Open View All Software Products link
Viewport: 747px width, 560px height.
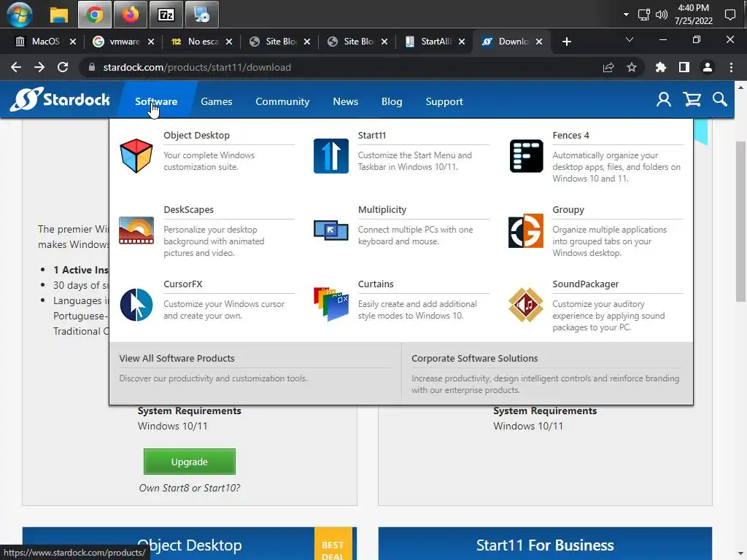pos(177,358)
